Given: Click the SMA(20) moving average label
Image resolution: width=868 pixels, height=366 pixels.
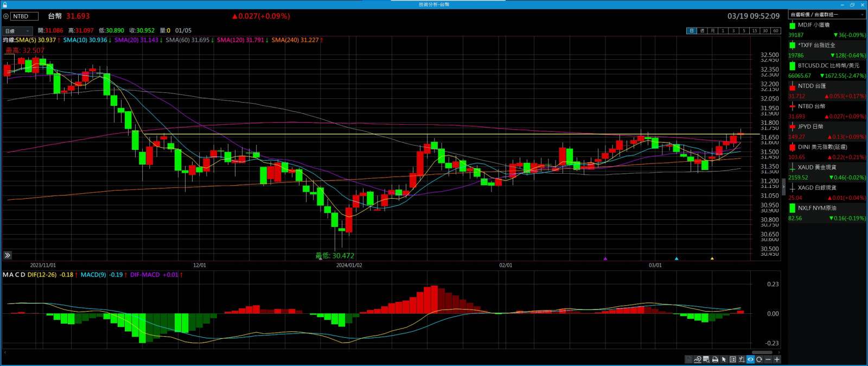Looking at the screenshot, I should pyautogui.click(x=136, y=40).
